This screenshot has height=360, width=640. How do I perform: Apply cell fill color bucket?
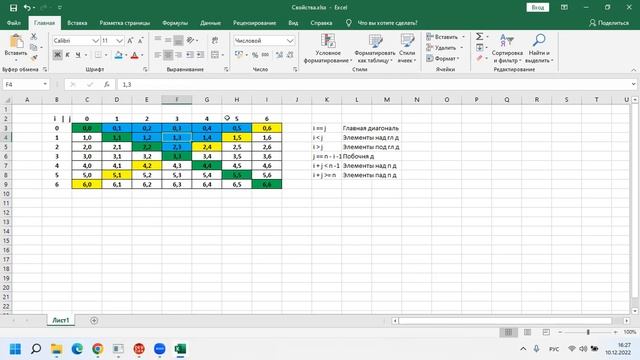point(118,55)
